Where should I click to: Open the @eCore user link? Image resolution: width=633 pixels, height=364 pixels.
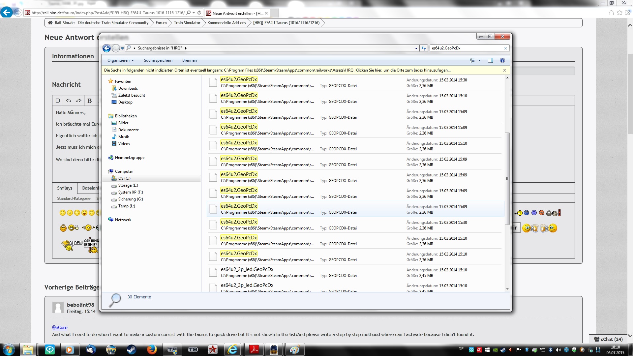pos(60,327)
